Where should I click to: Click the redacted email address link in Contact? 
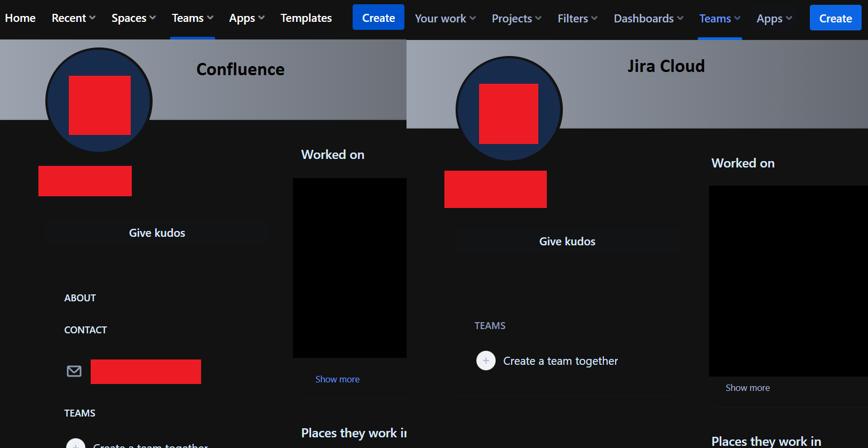pyautogui.click(x=146, y=372)
